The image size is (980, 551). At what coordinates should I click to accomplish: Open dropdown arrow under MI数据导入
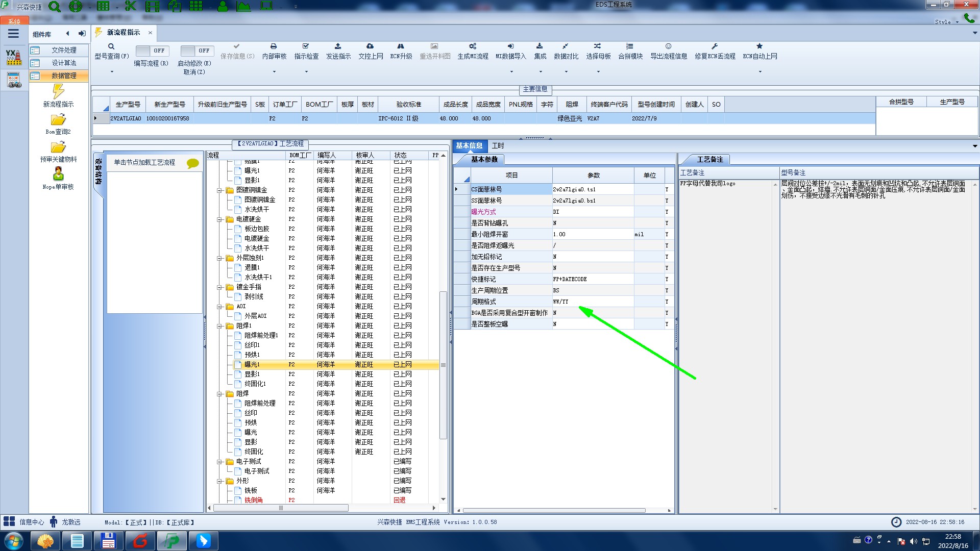(511, 72)
